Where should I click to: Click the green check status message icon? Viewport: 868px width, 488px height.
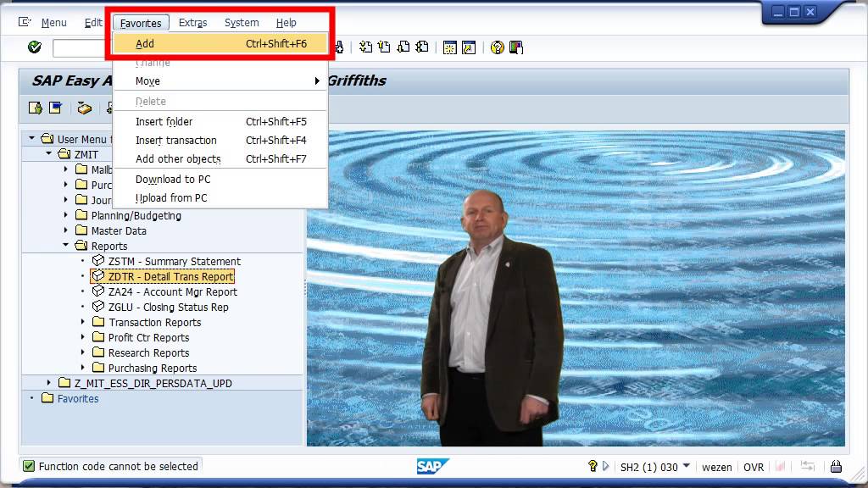point(29,467)
